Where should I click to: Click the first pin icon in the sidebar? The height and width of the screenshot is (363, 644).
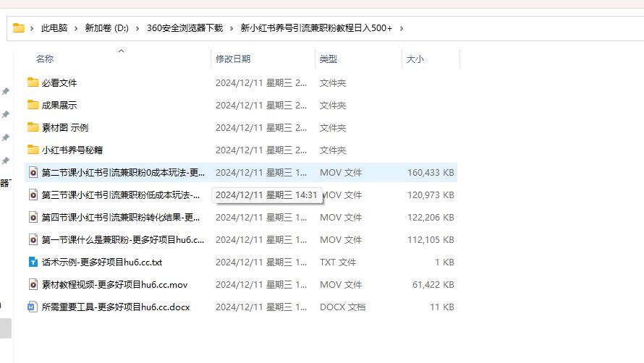point(6,91)
